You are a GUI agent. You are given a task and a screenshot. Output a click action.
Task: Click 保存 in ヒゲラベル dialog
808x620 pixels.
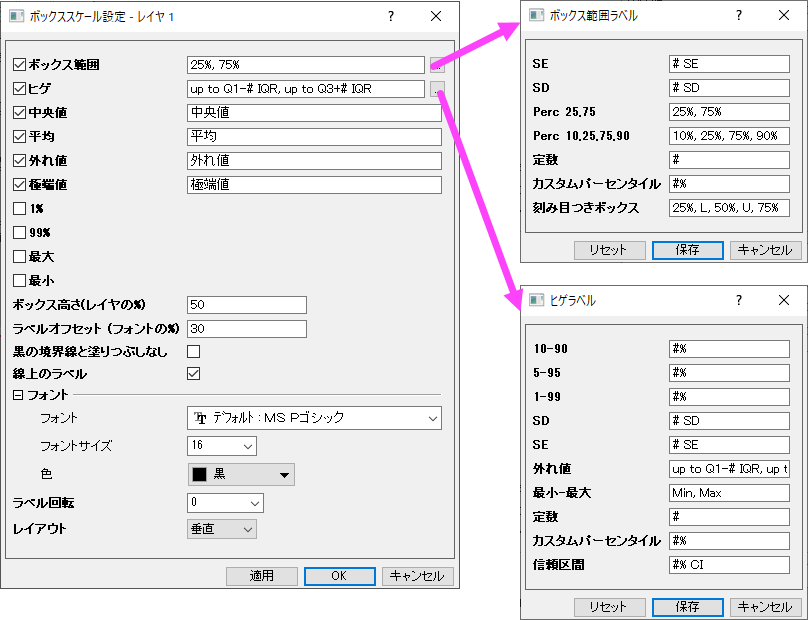coord(687,607)
